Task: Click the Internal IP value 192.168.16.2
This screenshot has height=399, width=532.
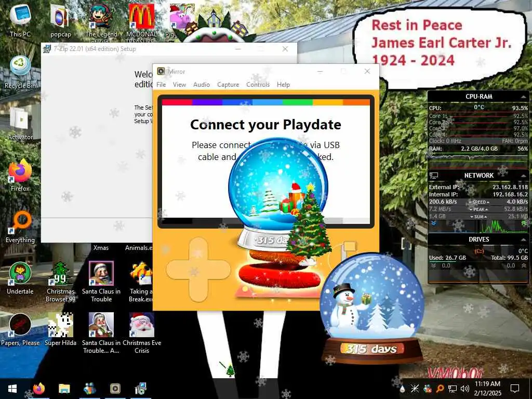Action: click(x=510, y=194)
